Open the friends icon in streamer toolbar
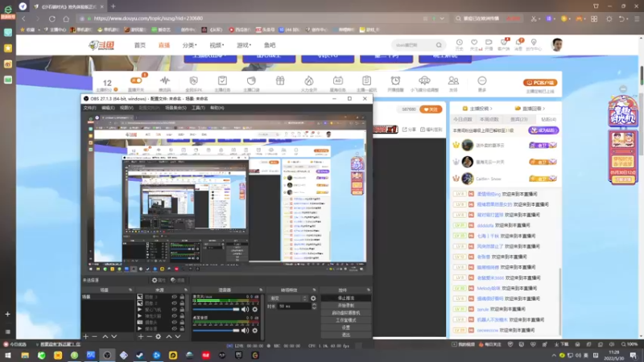This screenshot has height=362, width=644. tap(453, 80)
